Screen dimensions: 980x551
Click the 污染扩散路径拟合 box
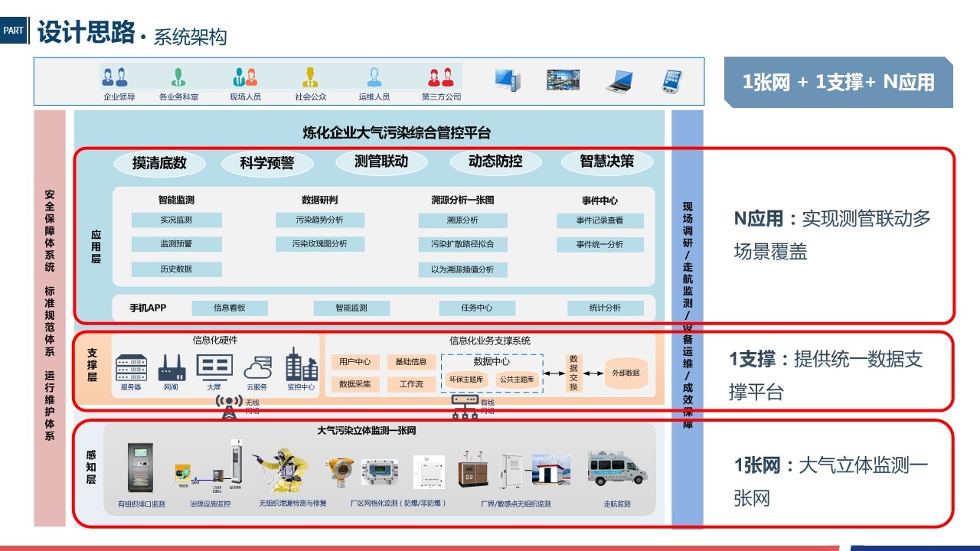(x=462, y=245)
